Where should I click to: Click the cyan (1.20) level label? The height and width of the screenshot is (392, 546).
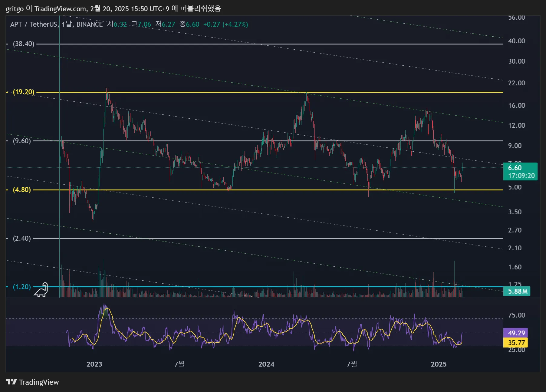(22, 287)
